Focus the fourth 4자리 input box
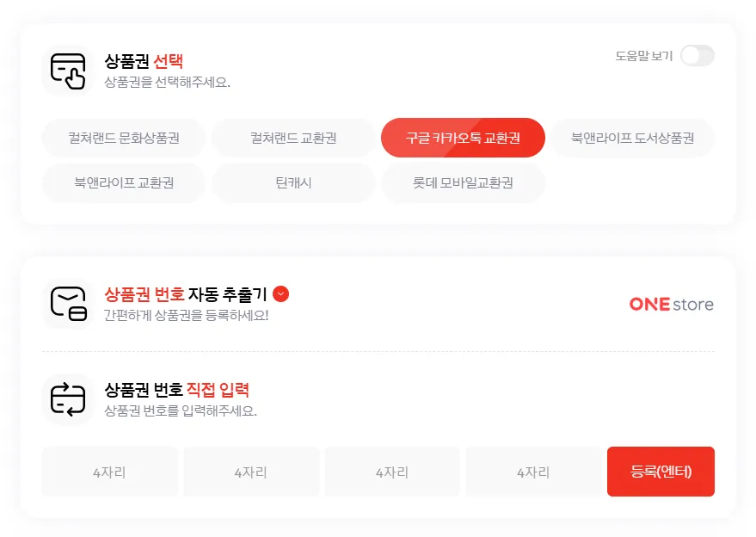The image size is (756, 537). coord(533,472)
